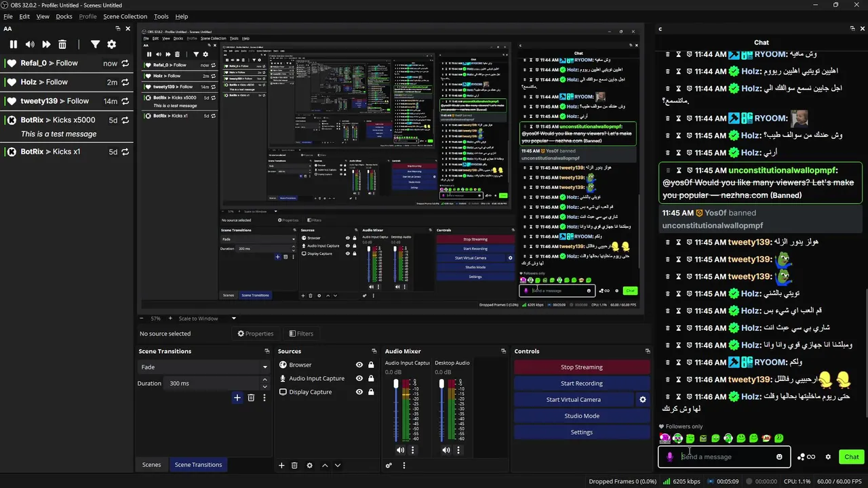Viewport: 868px width, 488px height.
Task: Float the Controls dock with its pop-out icon
Action: (648, 351)
